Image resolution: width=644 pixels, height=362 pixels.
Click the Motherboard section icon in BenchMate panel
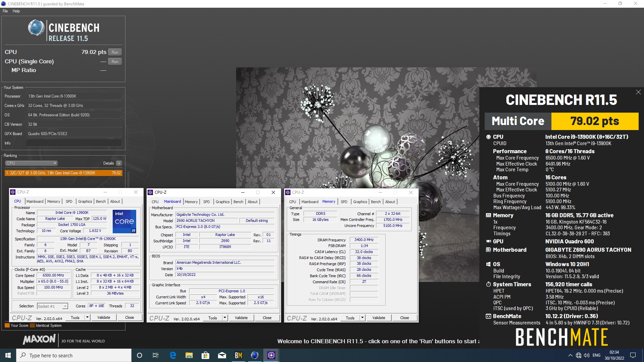coord(488,250)
